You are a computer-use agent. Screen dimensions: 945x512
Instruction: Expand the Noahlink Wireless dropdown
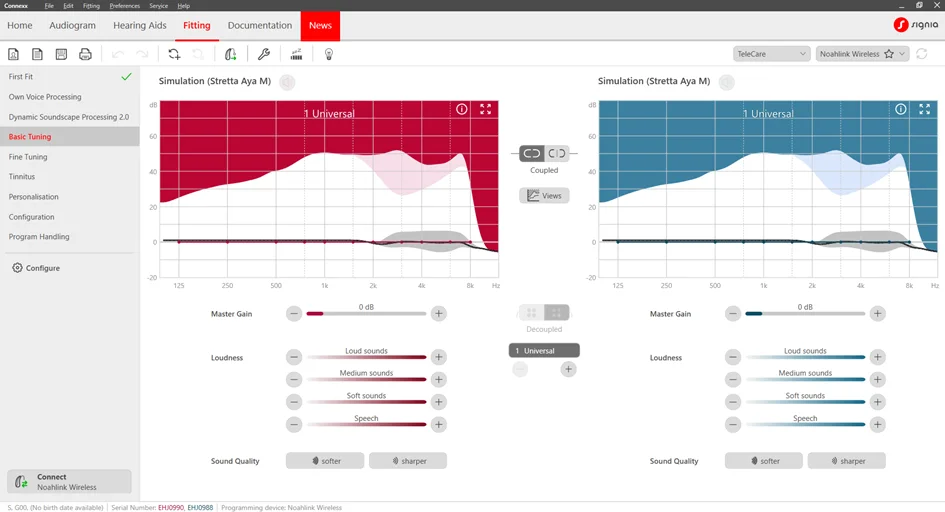point(862,54)
